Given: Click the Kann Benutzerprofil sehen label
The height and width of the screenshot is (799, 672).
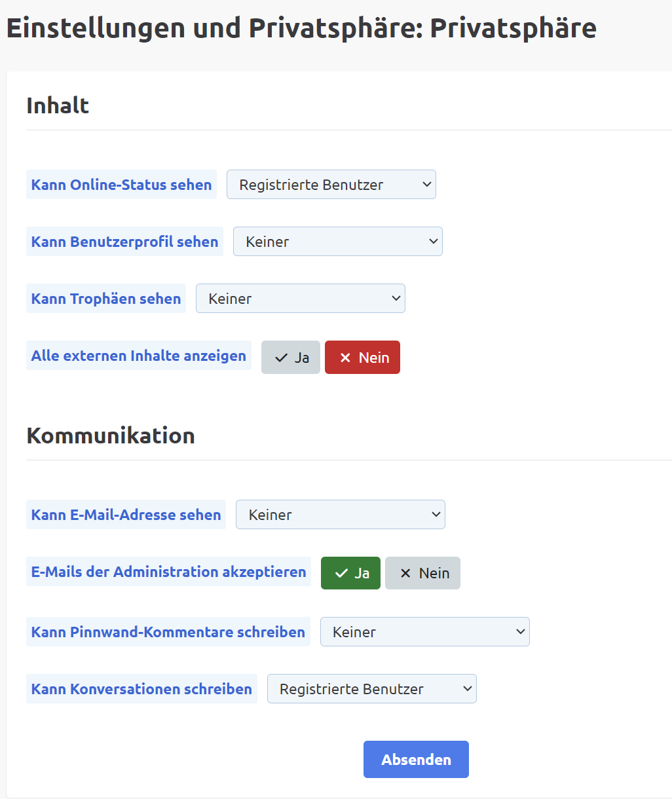Looking at the screenshot, I should (124, 242).
